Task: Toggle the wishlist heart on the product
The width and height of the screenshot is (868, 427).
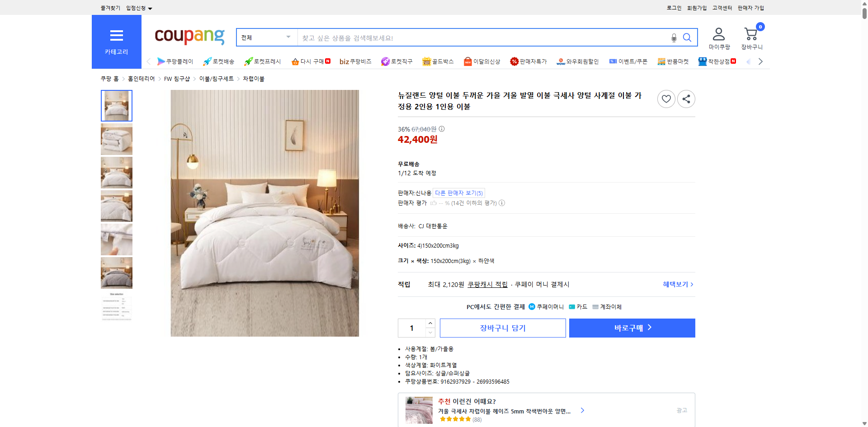Action: click(x=666, y=99)
